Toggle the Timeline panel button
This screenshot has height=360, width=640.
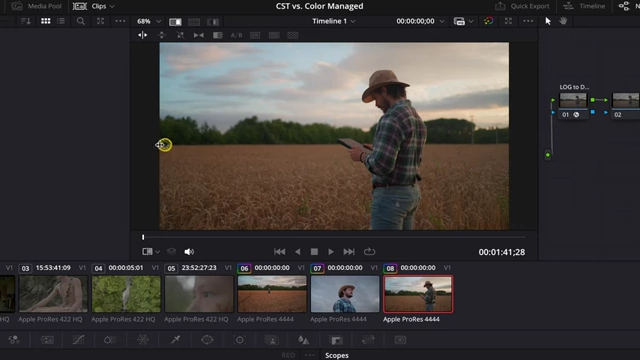pyautogui.click(x=584, y=6)
